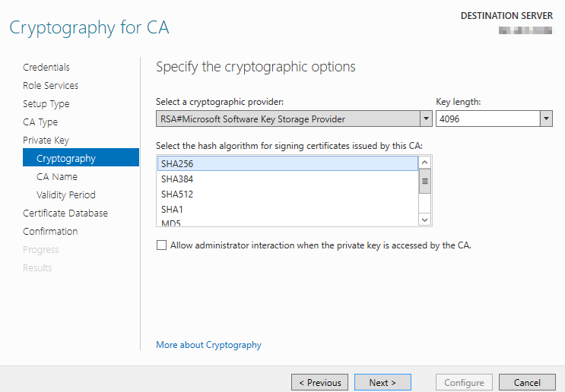Open the Key length dropdown

pyautogui.click(x=546, y=119)
